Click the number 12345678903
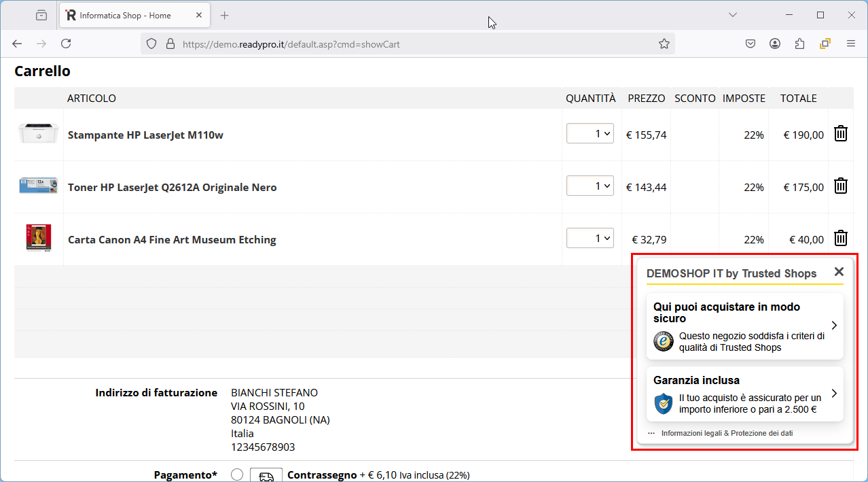This screenshot has height=482, width=868. (x=263, y=447)
